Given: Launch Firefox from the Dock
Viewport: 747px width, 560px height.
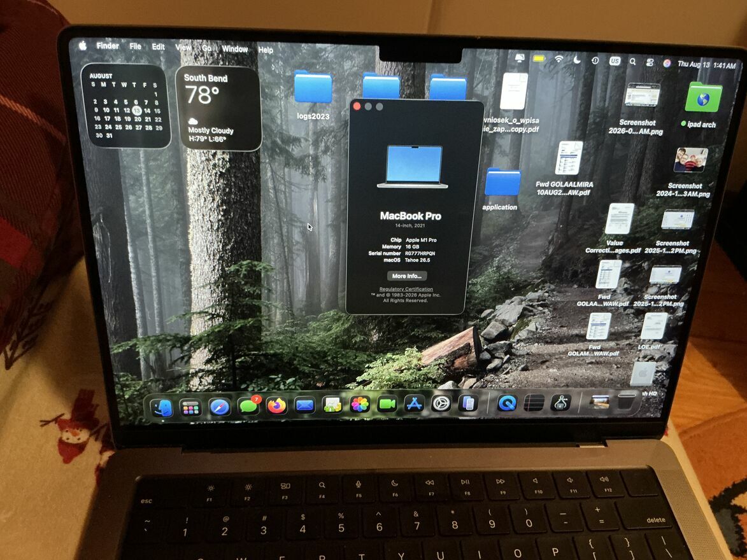Looking at the screenshot, I should click(276, 406).
